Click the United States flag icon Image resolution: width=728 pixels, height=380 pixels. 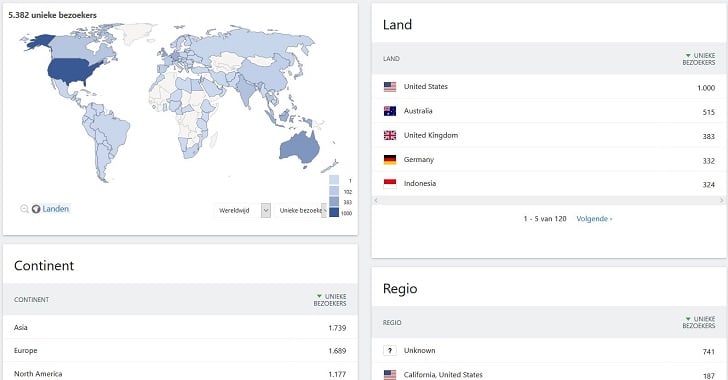click(390, 87)
